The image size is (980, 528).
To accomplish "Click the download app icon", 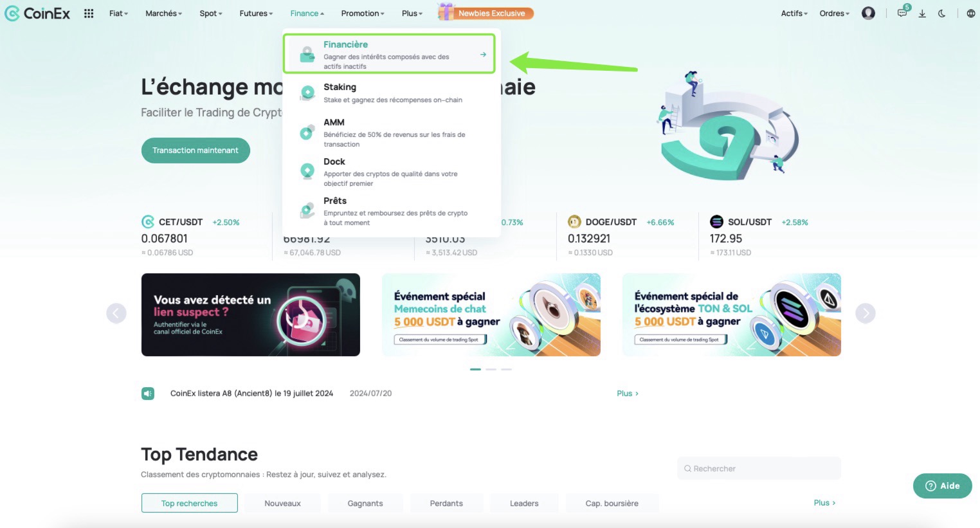I will click(x=922, y=13).
